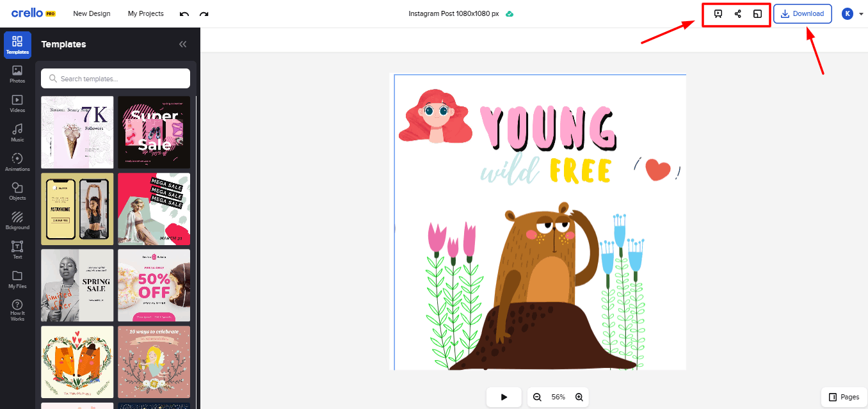This screenshot has height=409, width=868.
Task: Select the 50% OFF donut template
Action: coord(154,285)
